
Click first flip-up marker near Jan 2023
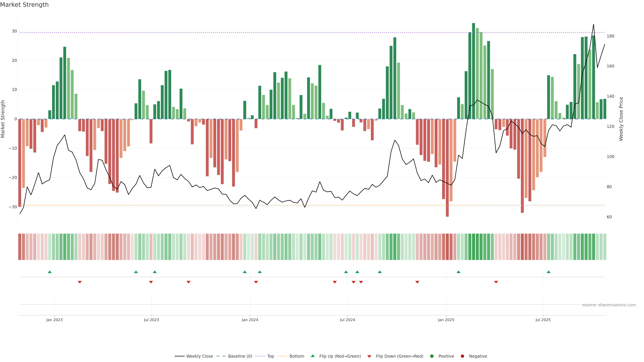[x=50, y=272]
